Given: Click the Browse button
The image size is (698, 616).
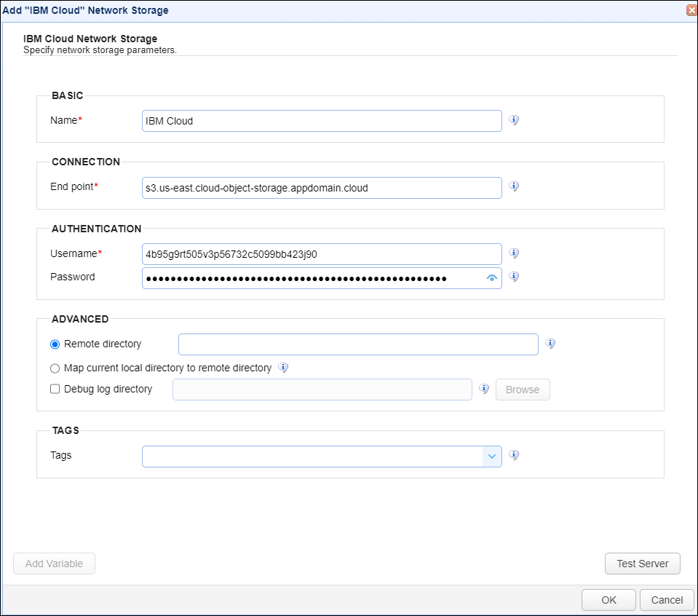Looking at the screenshot, I should coord(523,390).
